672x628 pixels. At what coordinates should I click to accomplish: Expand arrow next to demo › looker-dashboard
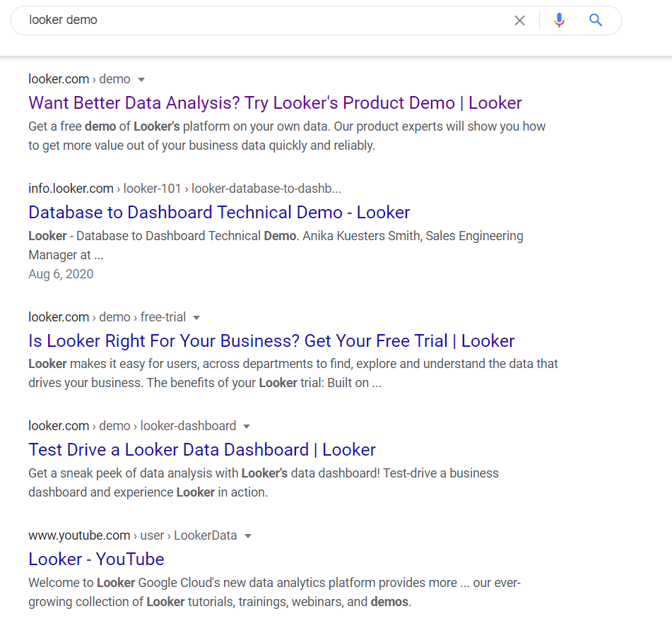(247, 427)
